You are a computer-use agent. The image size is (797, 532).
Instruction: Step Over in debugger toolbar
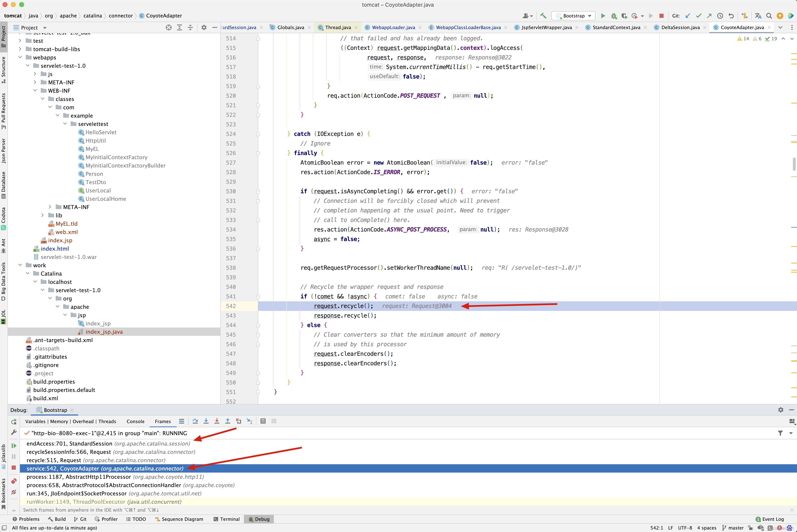195,421
